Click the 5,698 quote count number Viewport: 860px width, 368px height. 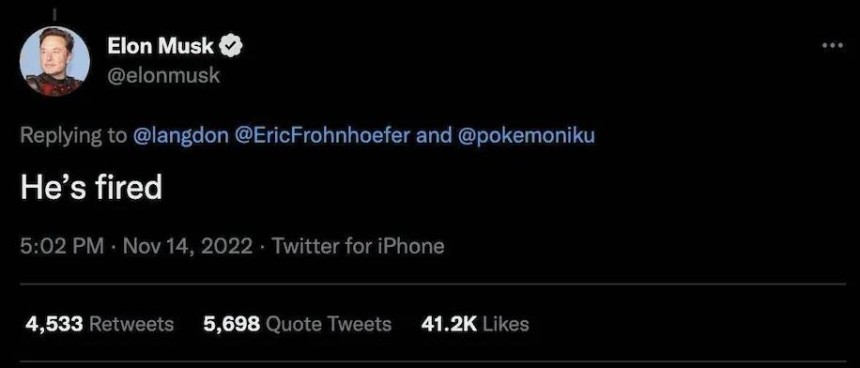pos(231,324)
